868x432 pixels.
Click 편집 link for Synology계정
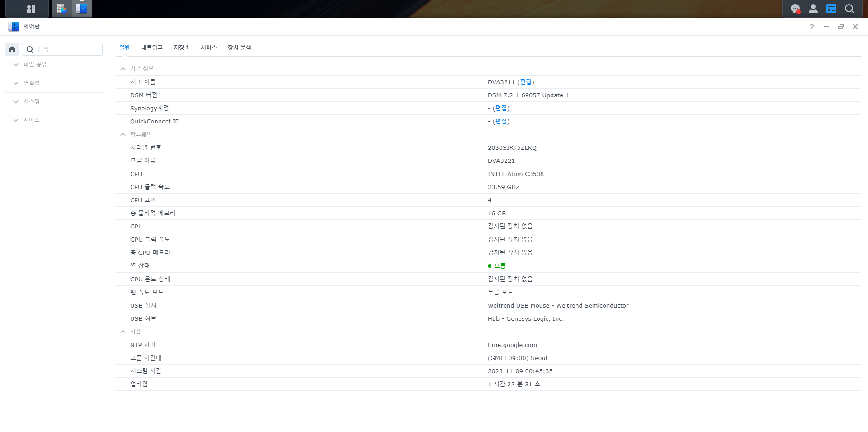(501, 108)
